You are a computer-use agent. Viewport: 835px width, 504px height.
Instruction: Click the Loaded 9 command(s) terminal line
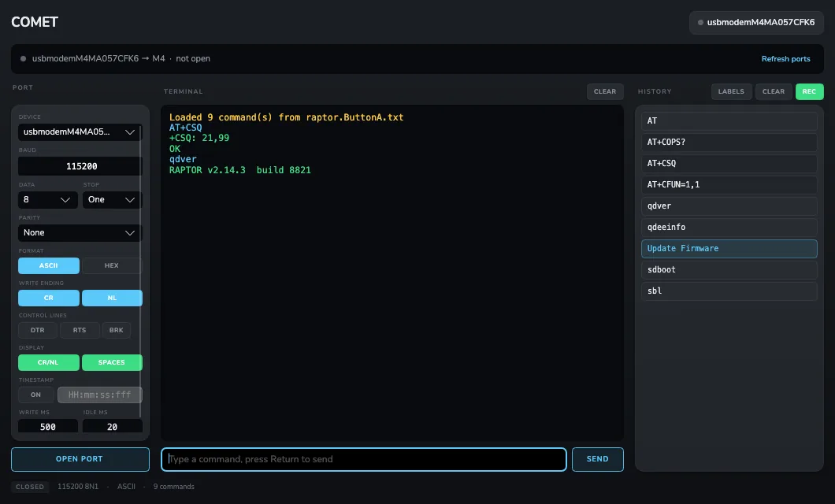point(287,117)
